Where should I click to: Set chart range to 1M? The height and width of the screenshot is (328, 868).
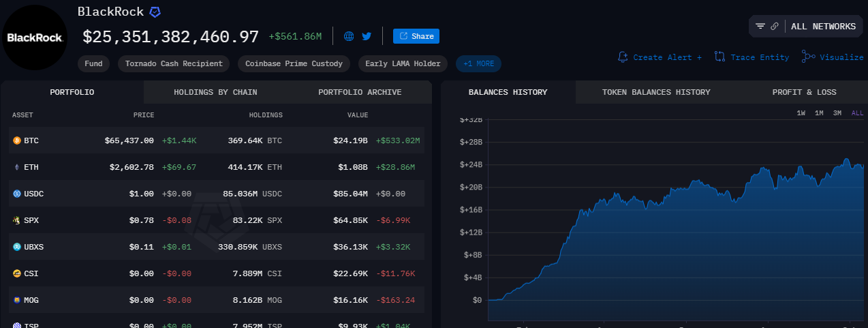click(x=819, y=113)
